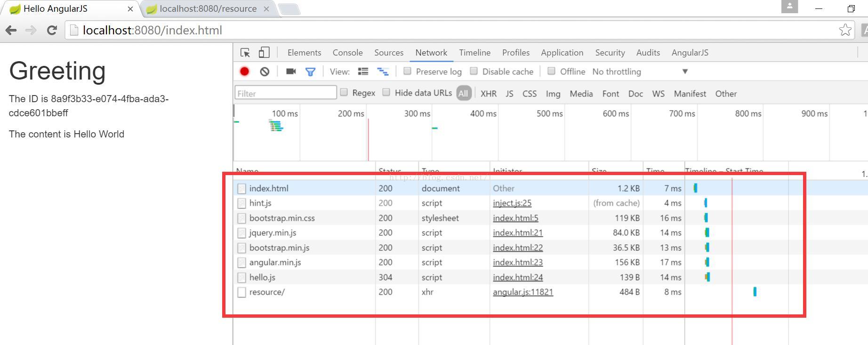Screen dimensions: 868x345
Task: Filter requests by Img
Action: point(553,94)
